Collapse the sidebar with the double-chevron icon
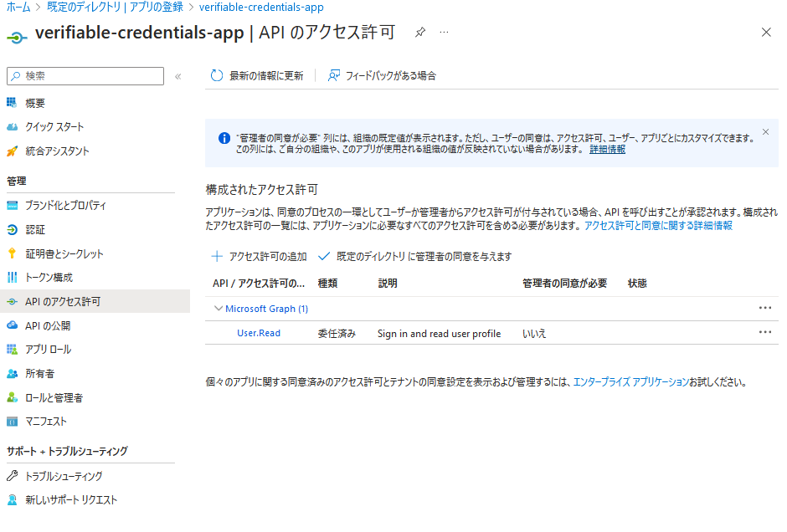Viewport: 787px width, 532px height. 177,76
